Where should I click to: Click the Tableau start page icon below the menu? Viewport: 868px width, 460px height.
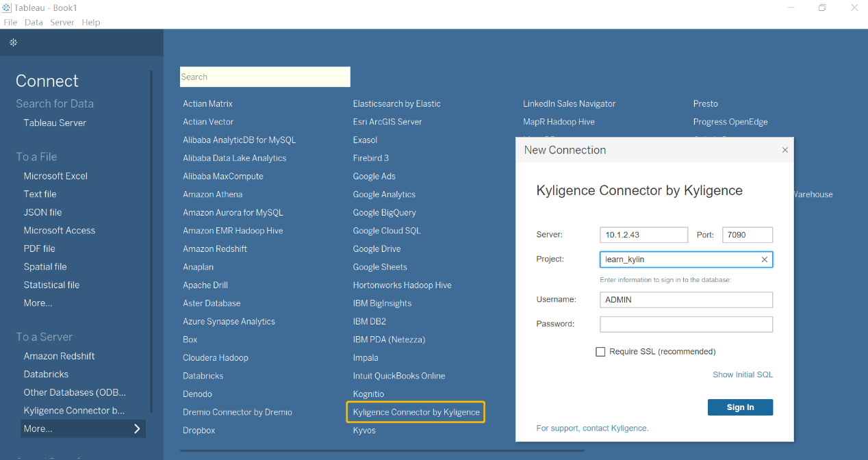pos(13,42)
